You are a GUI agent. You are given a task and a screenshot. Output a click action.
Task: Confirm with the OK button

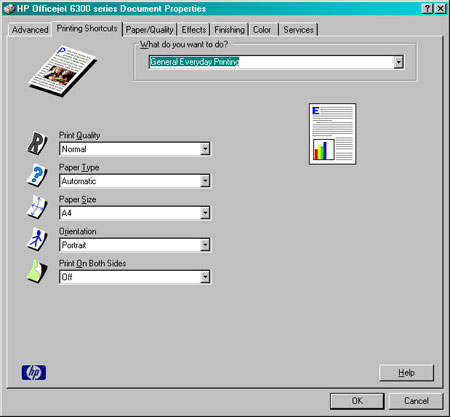[357, 401]
